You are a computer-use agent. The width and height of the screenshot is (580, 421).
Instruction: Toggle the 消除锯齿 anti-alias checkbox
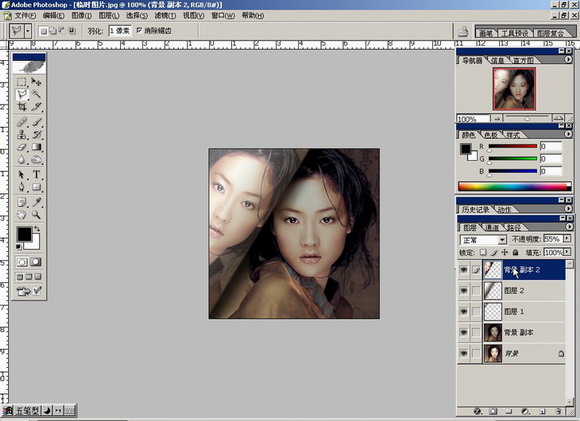tap(139, 30)
